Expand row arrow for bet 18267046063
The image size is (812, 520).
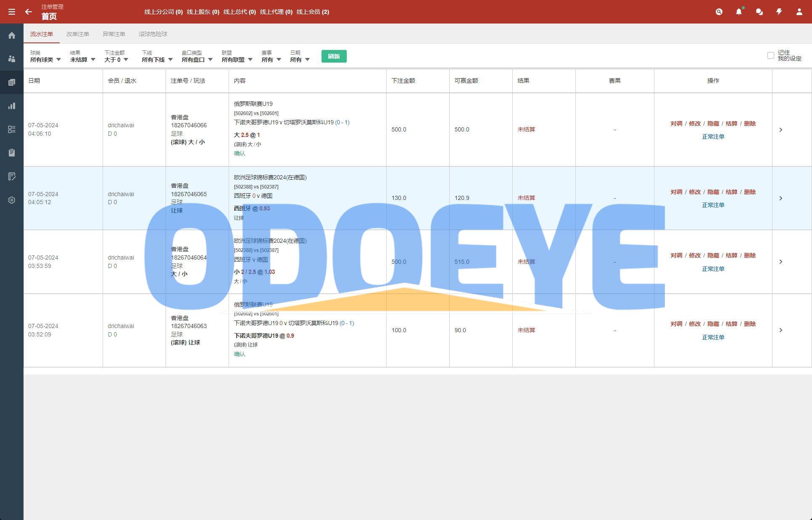point(781,330)
